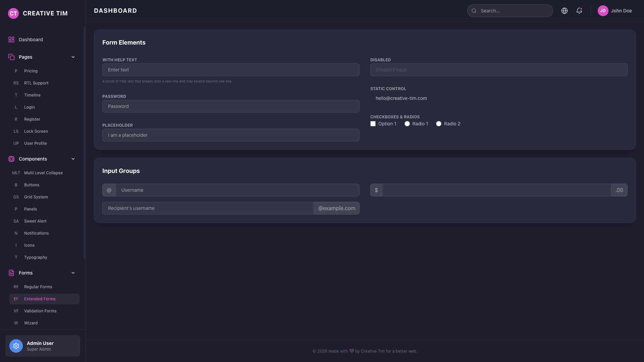Screen dimensions: 644x362
Task: Click the JD avatar icon in header
Action: (x=603, y=10)
